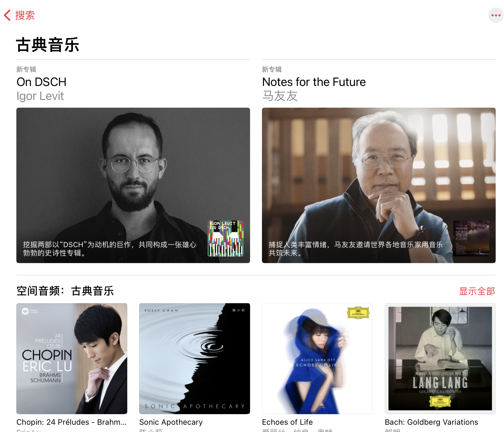Screen dimensions: 504x432
Task: Select the Lang Lang Goldberg Variations artwork
Action: coord(440,359)
